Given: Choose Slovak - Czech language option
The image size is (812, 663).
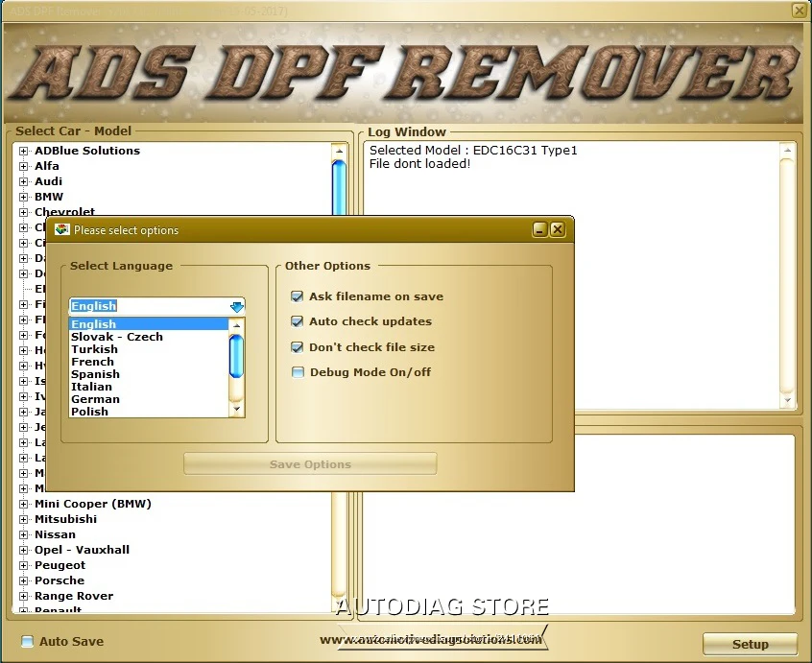Looking at the screenshot, I should point(148,337).
